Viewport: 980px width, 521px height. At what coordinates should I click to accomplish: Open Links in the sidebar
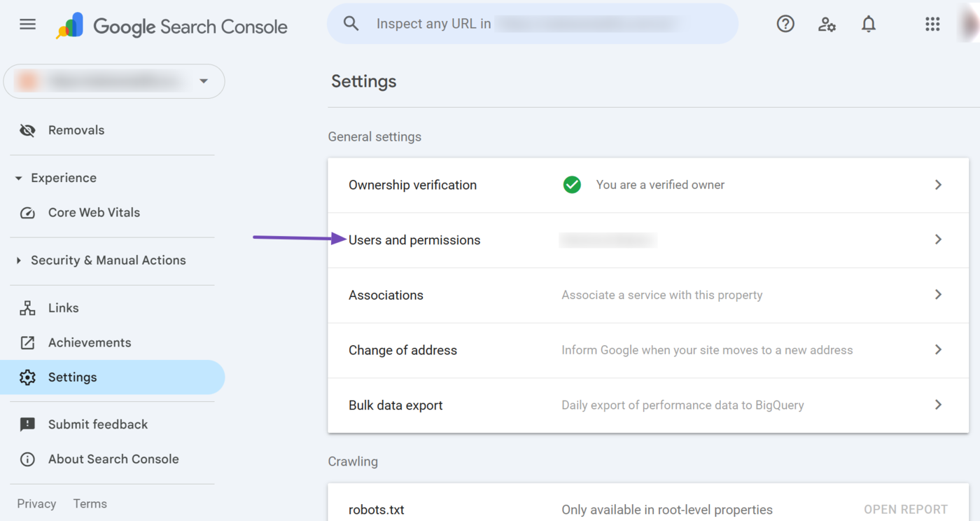pos(63,308)
